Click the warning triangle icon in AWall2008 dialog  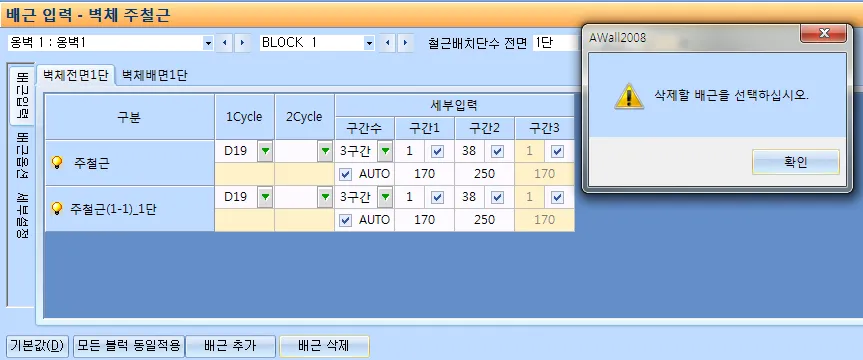click(629, 96)
